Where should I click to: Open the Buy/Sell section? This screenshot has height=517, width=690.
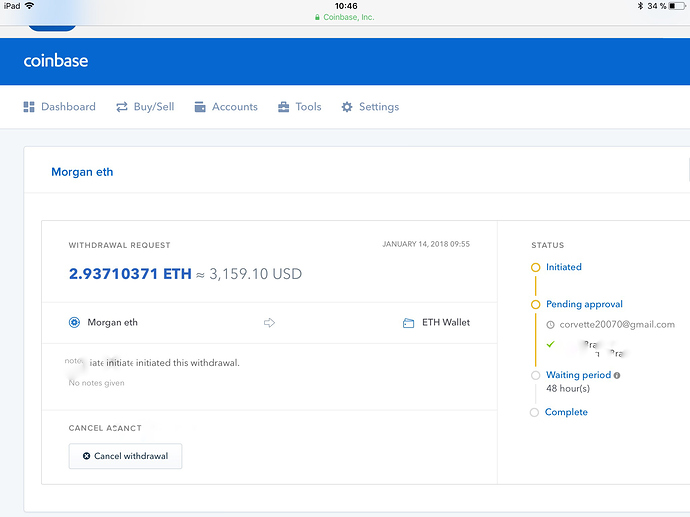point(154,107)
